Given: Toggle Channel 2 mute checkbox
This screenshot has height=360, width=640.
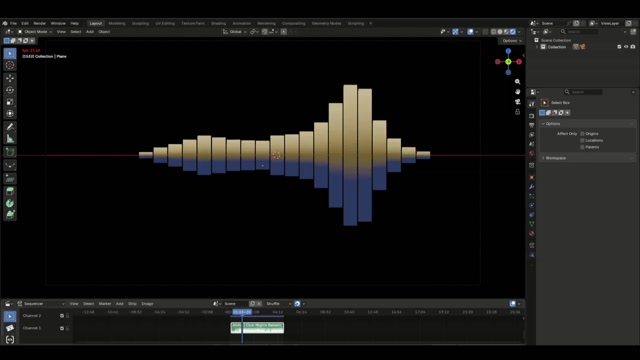Looking at the screenshot, I should (x=62, y=316).
